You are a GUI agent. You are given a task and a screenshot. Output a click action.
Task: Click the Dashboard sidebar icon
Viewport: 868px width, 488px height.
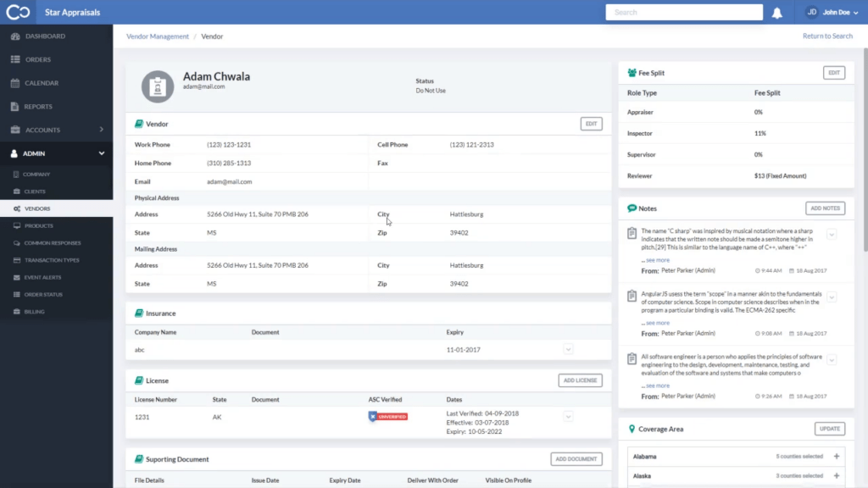click(15, 36)
